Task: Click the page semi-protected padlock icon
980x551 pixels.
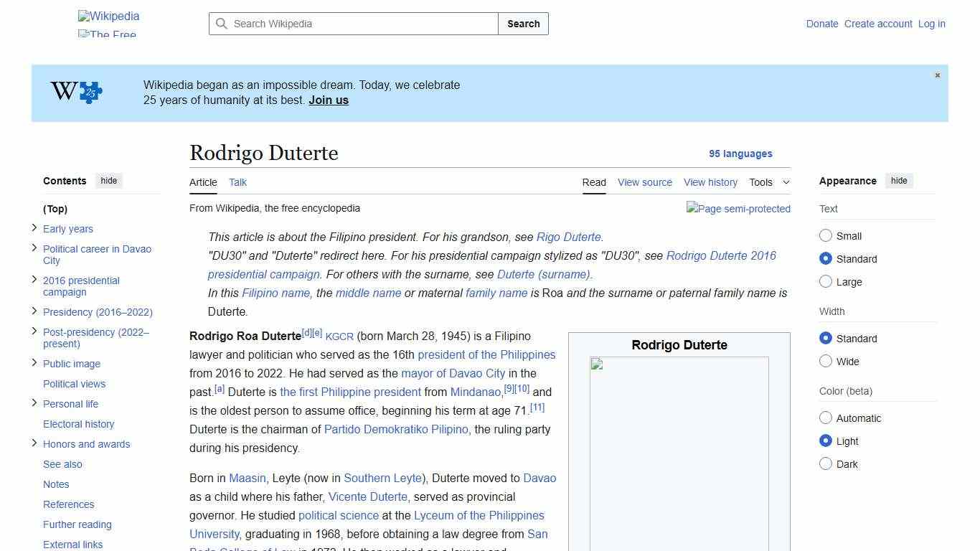Action: click(738, 209)
